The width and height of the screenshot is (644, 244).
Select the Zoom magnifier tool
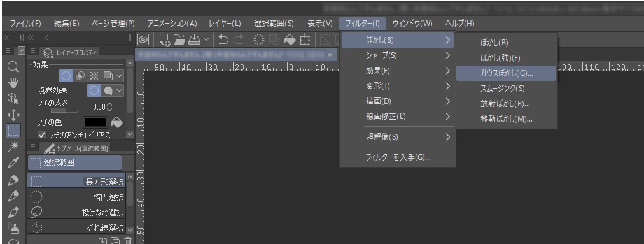(13, 67)
